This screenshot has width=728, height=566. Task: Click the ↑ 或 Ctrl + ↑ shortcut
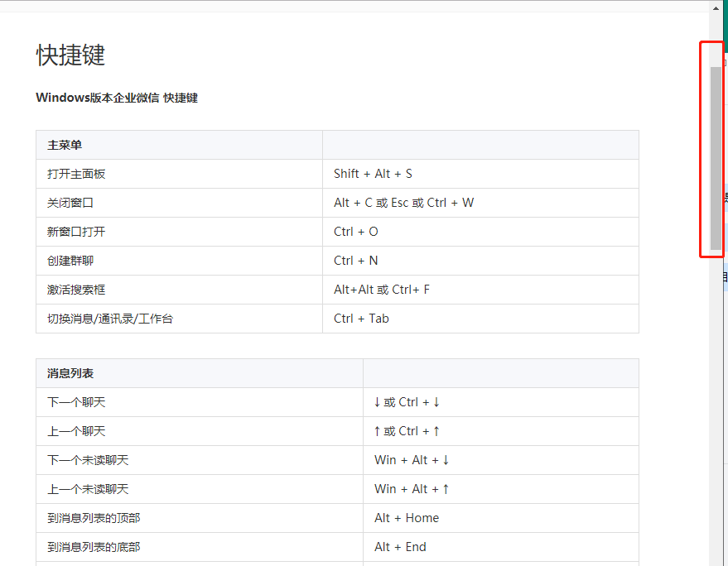tap(407, 431)
